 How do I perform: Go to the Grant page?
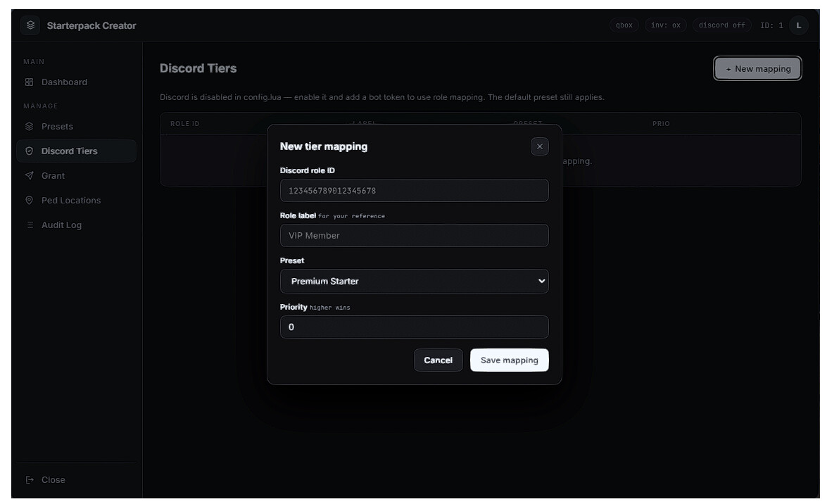click(x=77, y=176)
